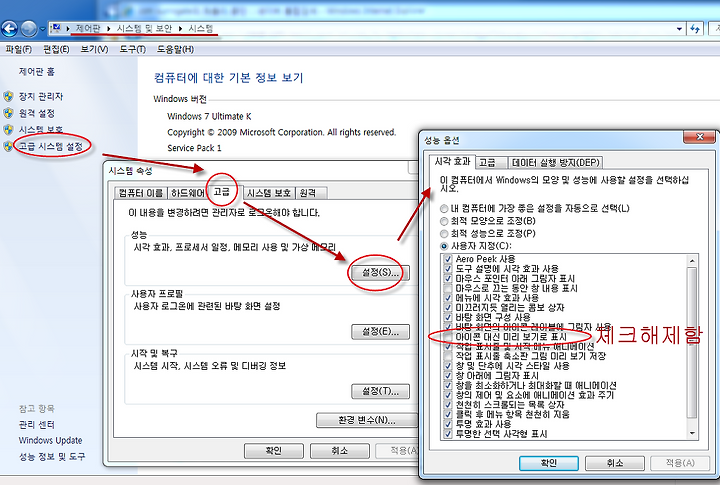Click shield icon next to 고급 시스템 설정
Screen dimensions: 720x485
pos(8,146)
